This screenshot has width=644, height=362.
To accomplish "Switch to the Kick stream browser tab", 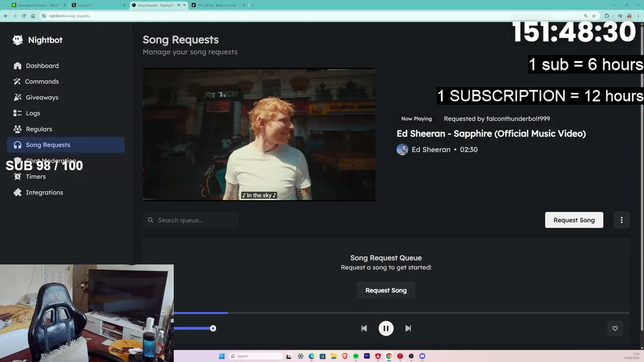I will coord(39,5).
